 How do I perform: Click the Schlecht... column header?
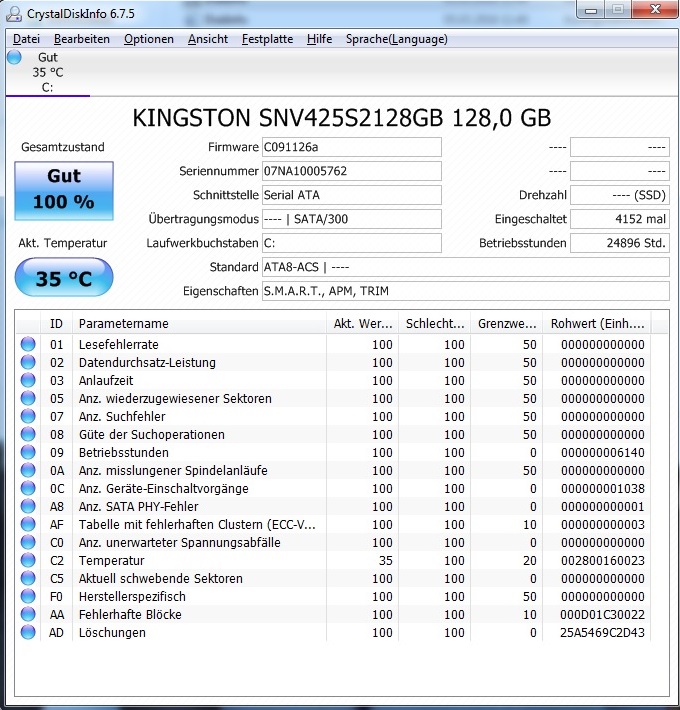(x=435, y=324)
